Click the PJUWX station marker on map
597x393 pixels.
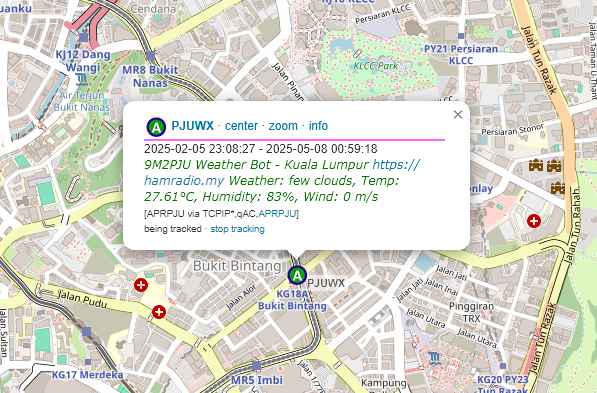(297, 275)
